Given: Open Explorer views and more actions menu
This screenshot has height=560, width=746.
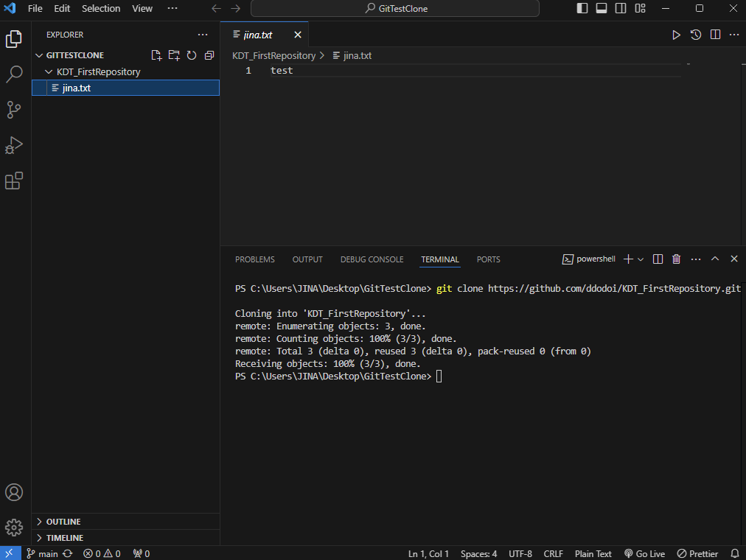Looking at the screenshot, I should (x=203, y=35).
